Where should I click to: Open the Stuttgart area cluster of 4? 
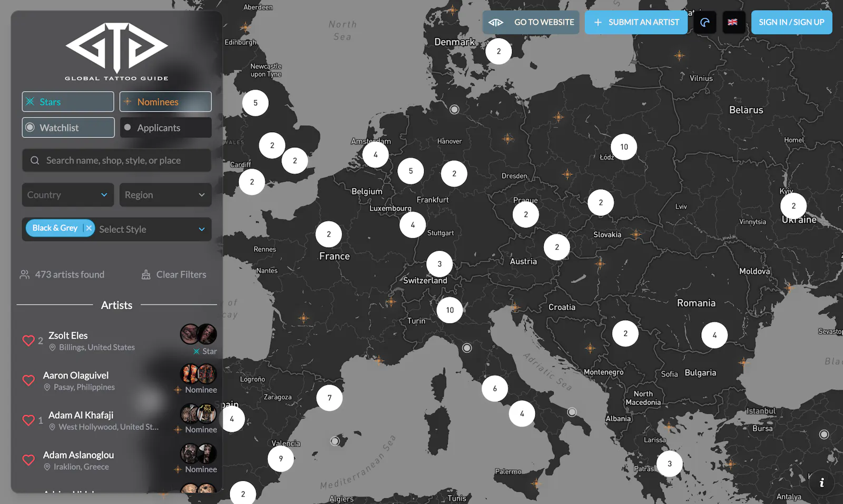point(413,225)
